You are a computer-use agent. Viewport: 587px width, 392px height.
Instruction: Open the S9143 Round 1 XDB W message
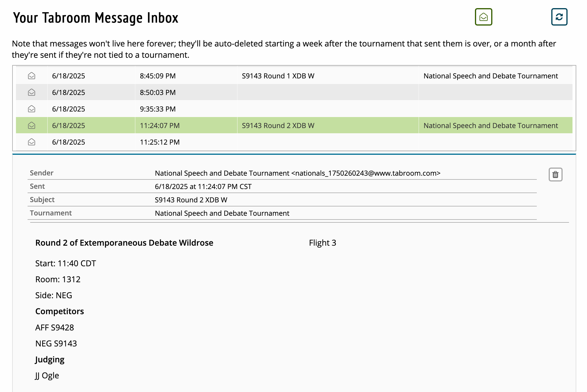(278, 76)
